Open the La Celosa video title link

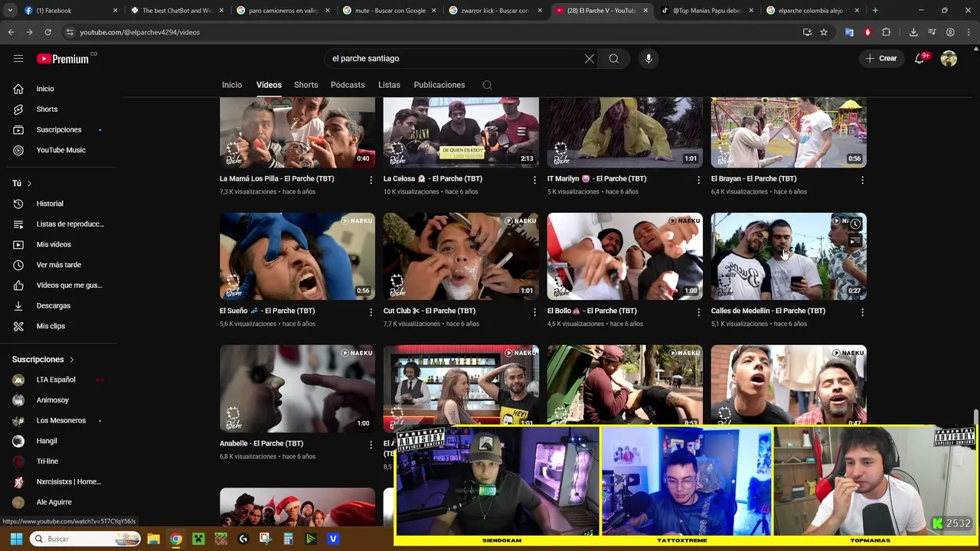tap(433, 178)
